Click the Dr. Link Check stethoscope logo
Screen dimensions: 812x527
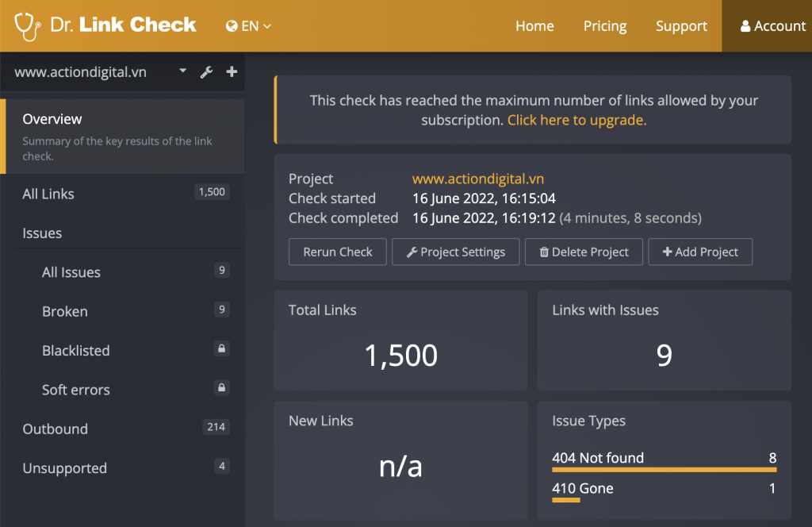(x=28, y=26)
